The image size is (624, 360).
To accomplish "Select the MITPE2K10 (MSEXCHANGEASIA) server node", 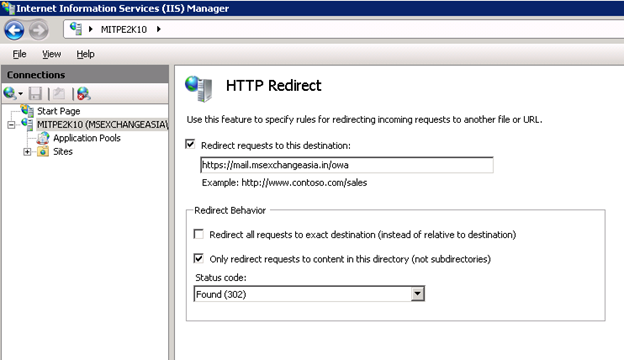I will point(102,125).
